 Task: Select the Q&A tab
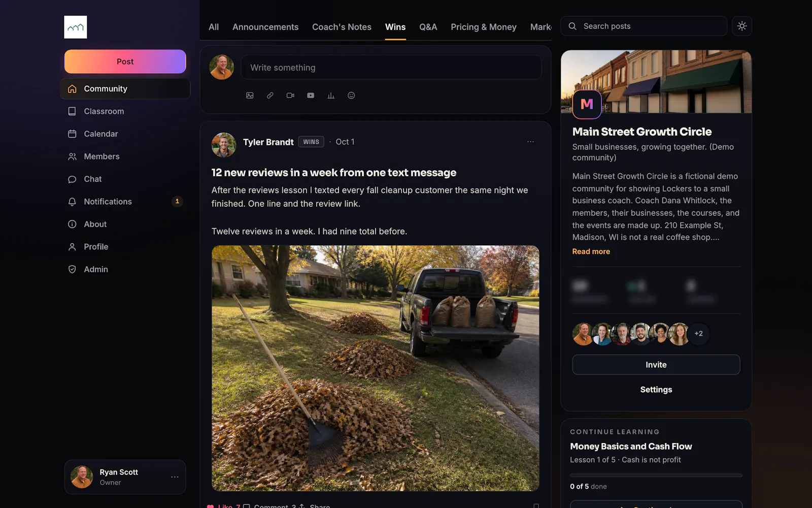428,27
